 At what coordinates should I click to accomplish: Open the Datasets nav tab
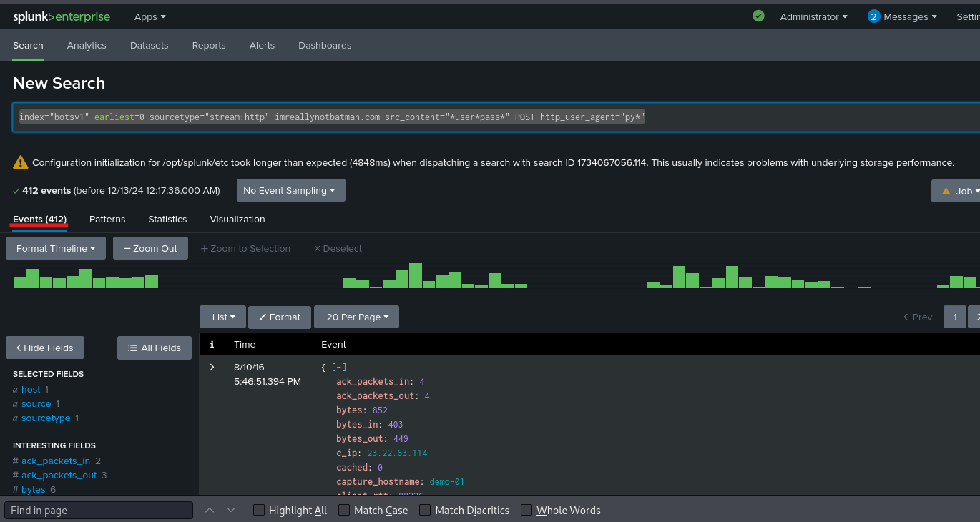coord(150,45)
